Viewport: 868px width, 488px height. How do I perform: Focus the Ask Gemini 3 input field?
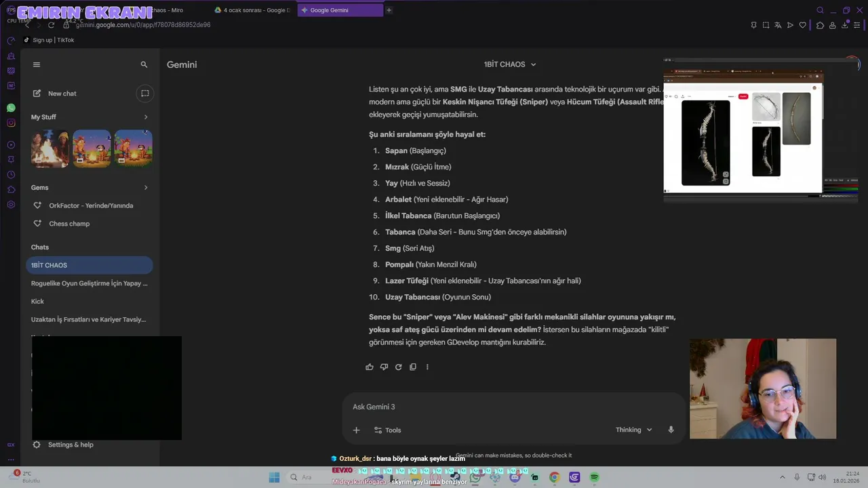pyautogui.click(x=514, y=407)
